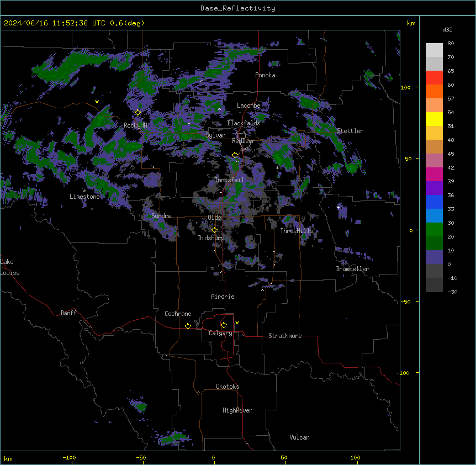Click the asterisk marker above Limestone
The width and height of the screenshot is (476, 465).
[x=84, y=191]
